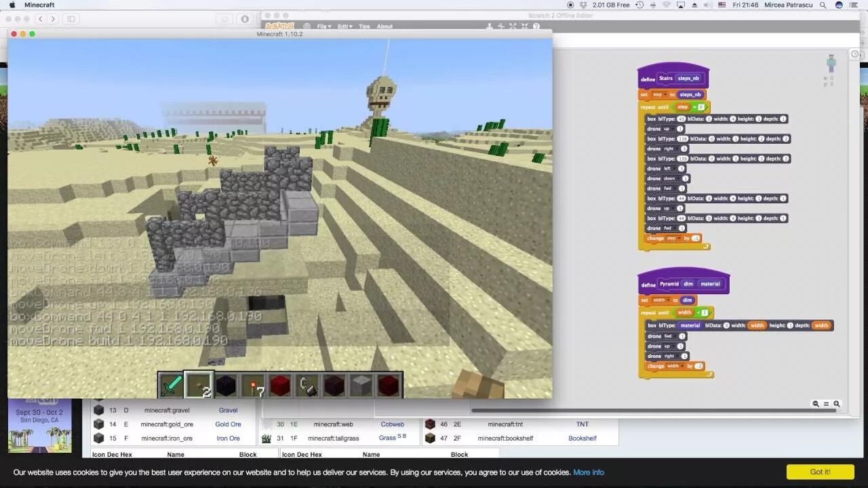Click the AirPlay display menu bar icon
The width and height of the screenshot is (868, 488).
[681, 5]
